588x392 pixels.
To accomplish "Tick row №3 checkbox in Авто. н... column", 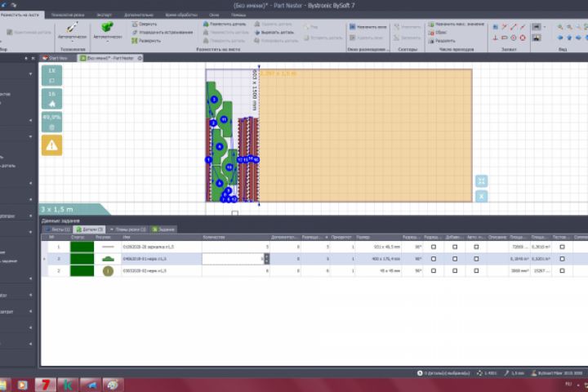I will pos(476,259).
